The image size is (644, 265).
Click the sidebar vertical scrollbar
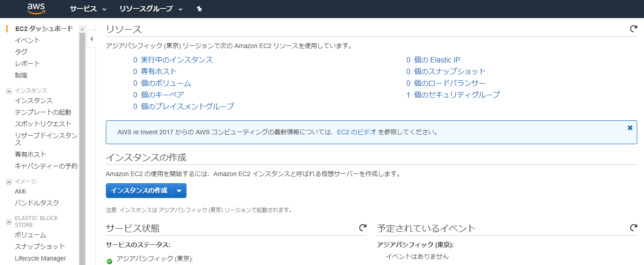pyautogui.click(x=82, y=148)
